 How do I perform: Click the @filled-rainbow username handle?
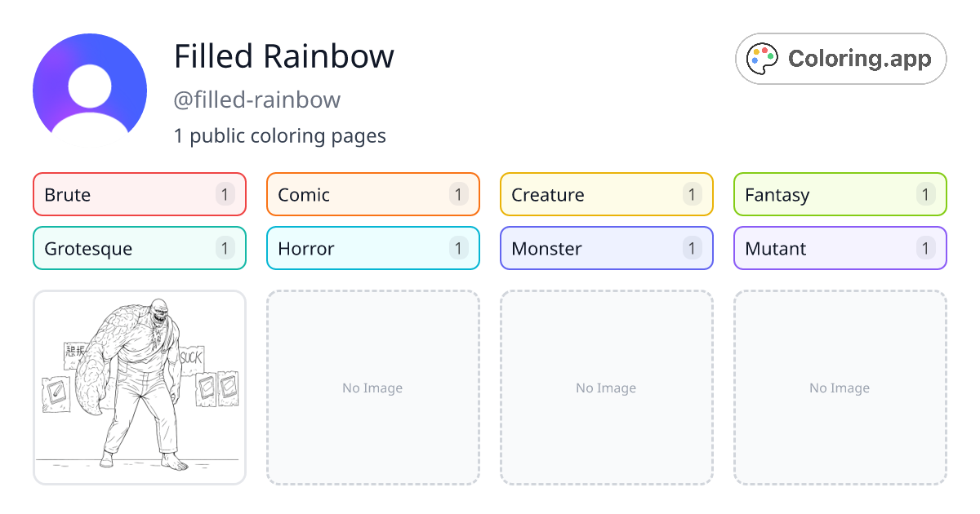[x=257, y=99]
